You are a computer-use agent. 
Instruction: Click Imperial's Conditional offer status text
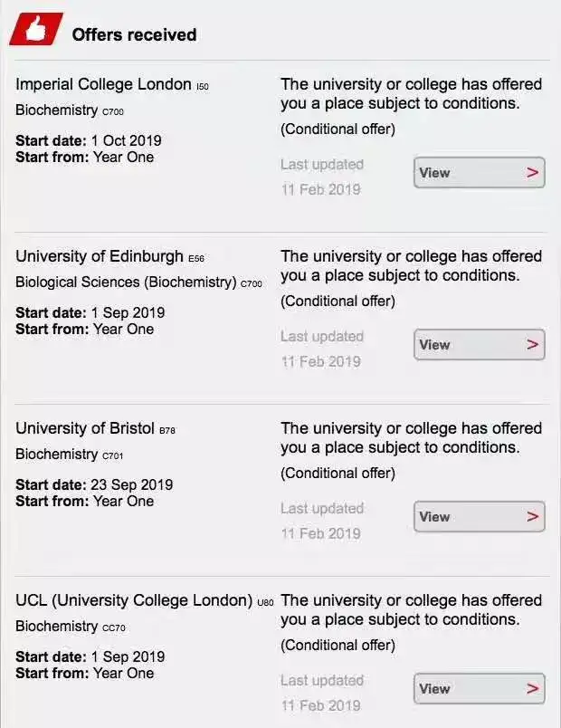click(x=338, y=129)
